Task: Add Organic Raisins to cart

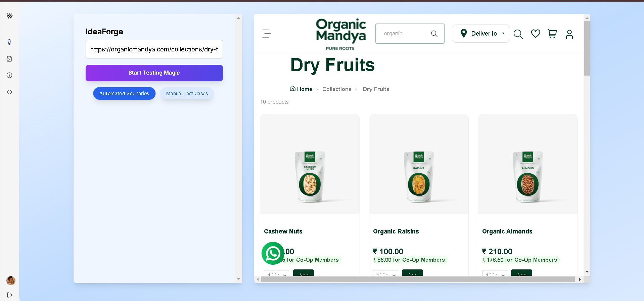Action: tap(412, 273)
